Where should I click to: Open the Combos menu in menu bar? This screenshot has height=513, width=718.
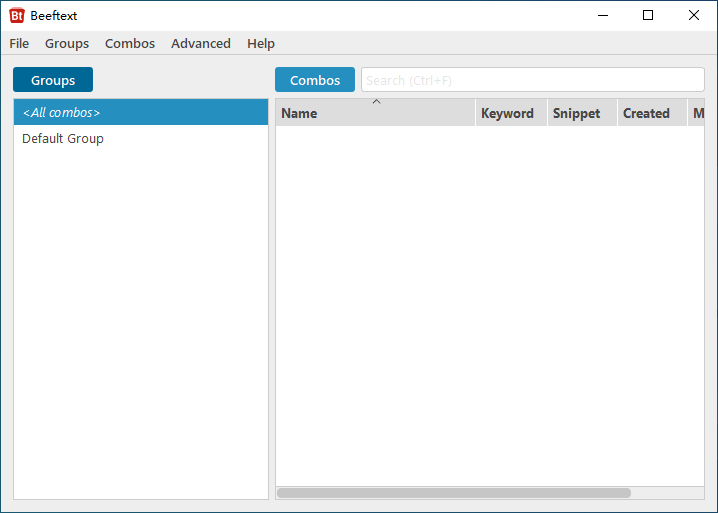click(x=130, y=43)
